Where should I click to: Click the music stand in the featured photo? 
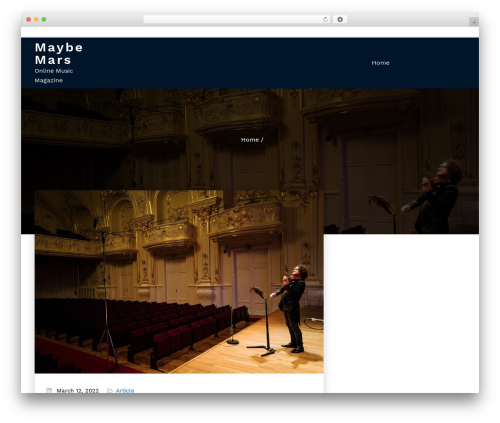[263, 320]
